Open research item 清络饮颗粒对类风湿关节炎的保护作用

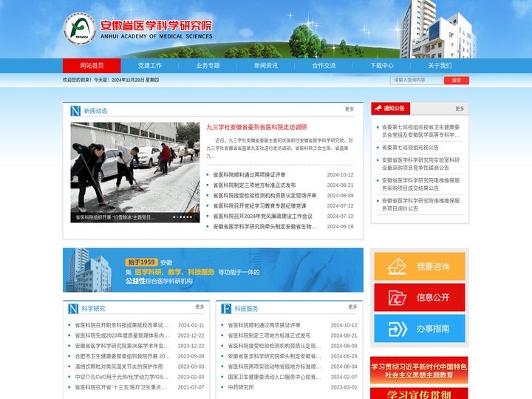(x=119, y=366)
